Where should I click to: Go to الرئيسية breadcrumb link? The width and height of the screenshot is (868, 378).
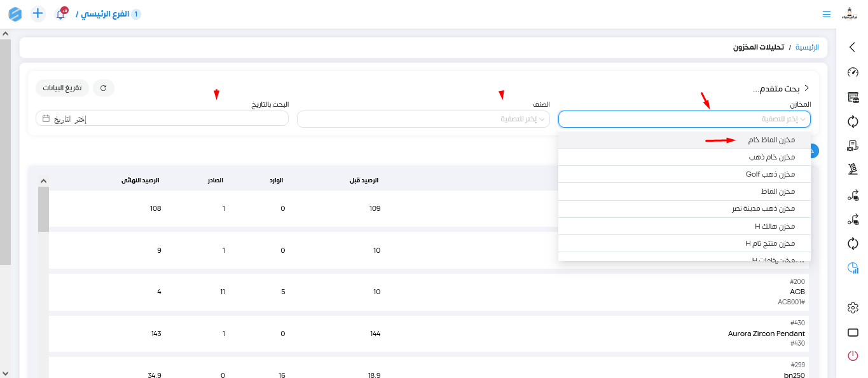(x=807, y=48)
